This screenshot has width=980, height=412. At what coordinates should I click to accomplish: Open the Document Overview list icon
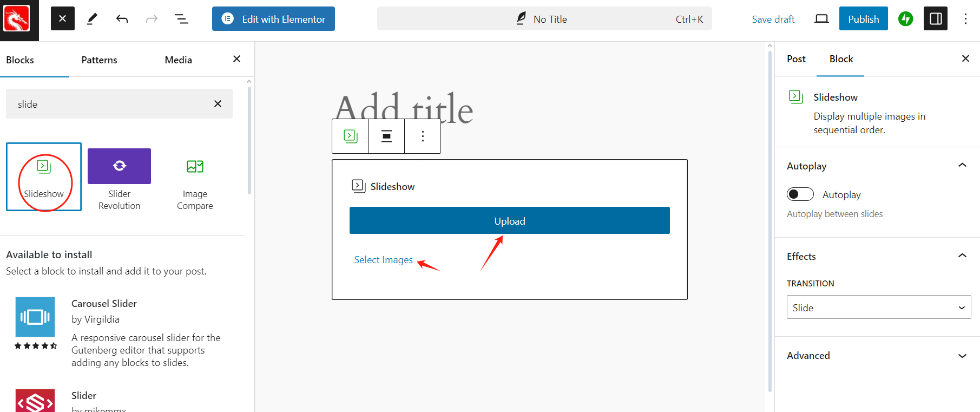pyautogui.click(x=181, y=19)
